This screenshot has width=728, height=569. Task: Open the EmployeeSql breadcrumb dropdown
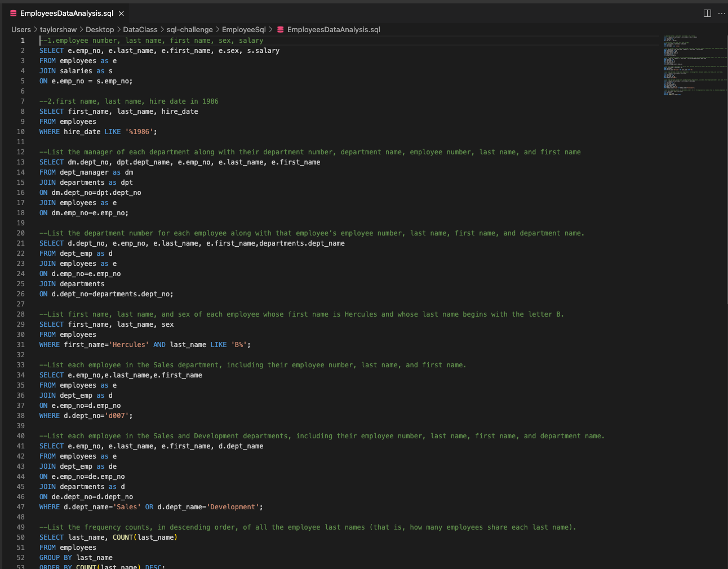(x=244, y=29)
